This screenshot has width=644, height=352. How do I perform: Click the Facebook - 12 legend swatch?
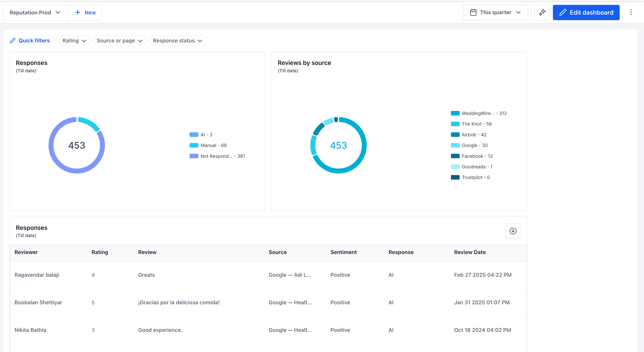(x=455, y=156)
